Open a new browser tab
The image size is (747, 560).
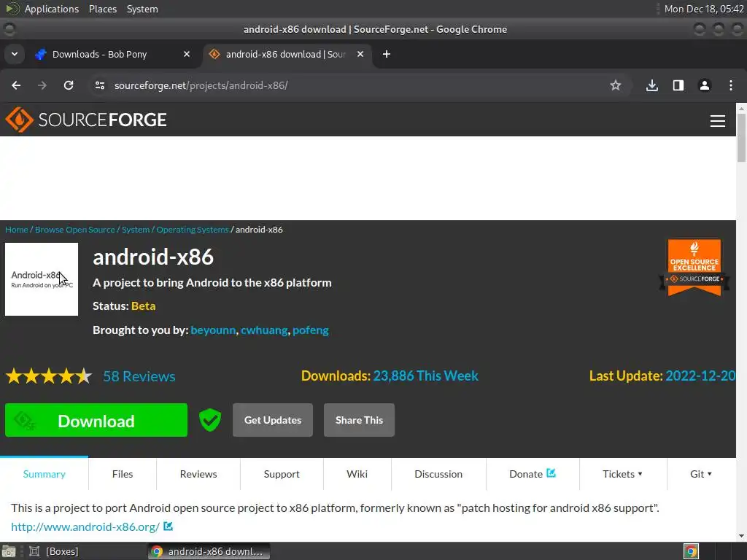pyautogui.click(x=387, y=54)
